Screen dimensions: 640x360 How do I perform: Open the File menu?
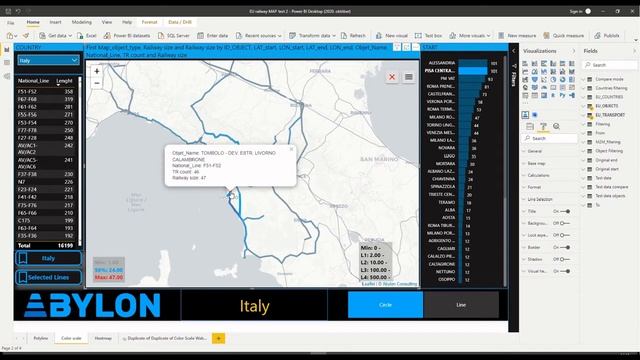11,22
